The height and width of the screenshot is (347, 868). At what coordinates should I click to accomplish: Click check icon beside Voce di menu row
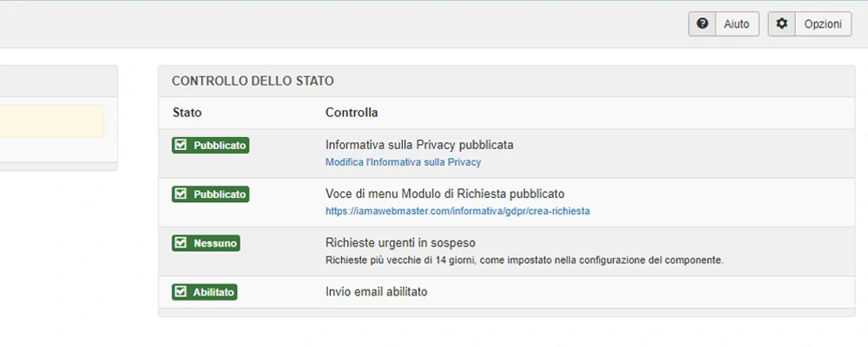pos(181,194)
